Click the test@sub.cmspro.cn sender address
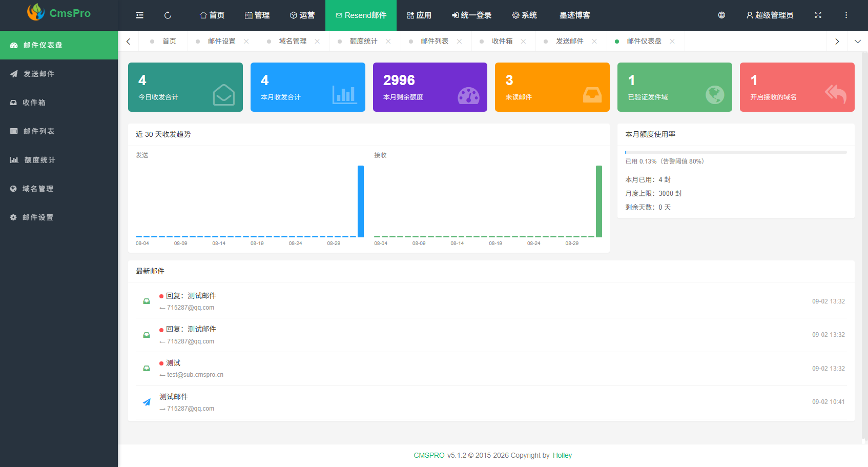 point(195,375)
